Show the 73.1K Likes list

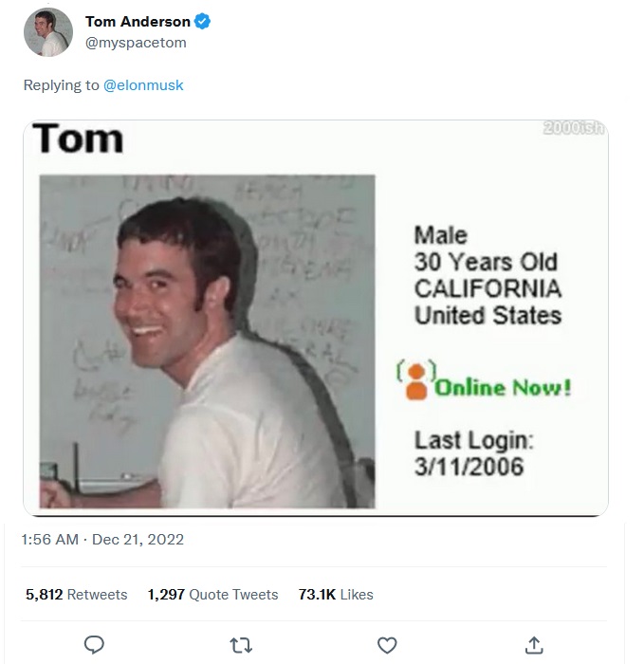(336, 595)
